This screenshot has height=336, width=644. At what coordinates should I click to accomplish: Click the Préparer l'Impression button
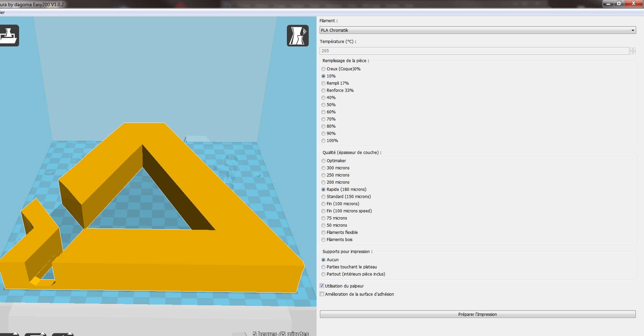tap(478, 314)
